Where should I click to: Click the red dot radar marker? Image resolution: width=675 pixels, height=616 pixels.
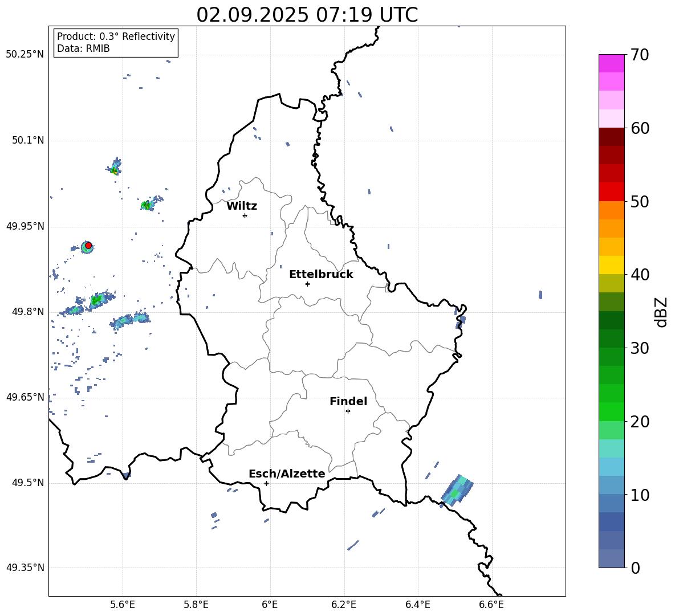[88, 246]
